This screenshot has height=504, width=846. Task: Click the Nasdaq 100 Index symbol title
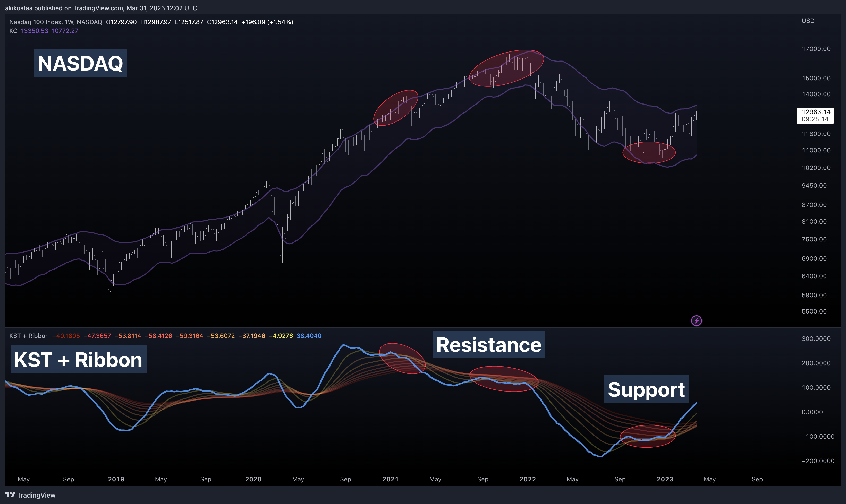(x=56, y=22)
